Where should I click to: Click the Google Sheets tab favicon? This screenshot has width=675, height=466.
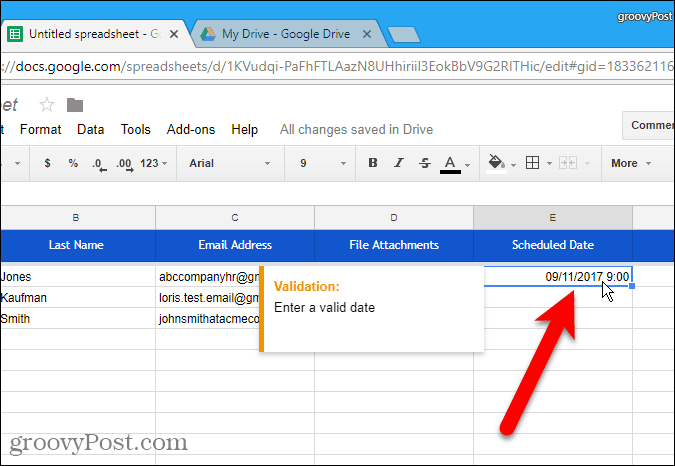(15, 34)
